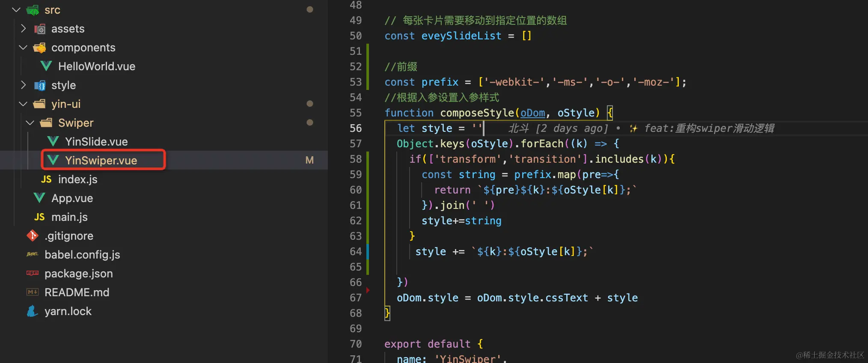Click the git icon beside .gitignore
This screenshot has width=868, height=363.
[x=33, y=235]
